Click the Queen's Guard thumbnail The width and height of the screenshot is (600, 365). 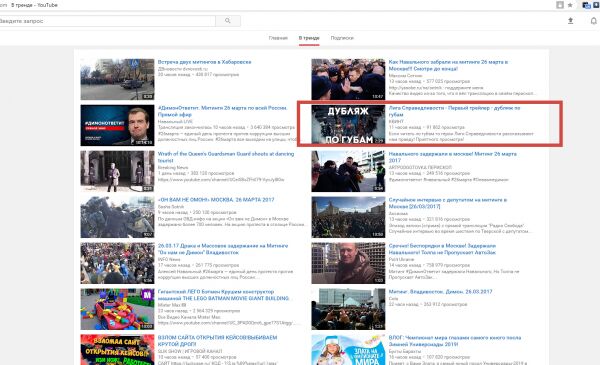[117, 171]
